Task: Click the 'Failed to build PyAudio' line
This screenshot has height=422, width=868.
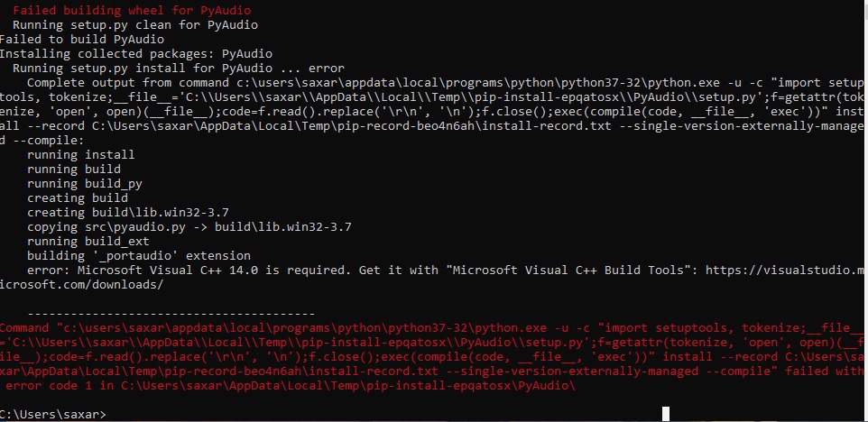Action: tap(82, 40)
